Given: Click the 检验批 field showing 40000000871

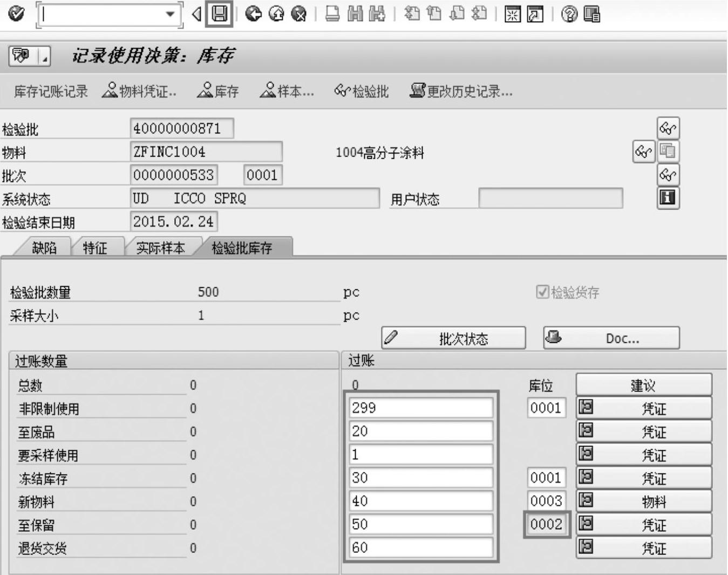Looking at the screenshot, I should click(x=182, y=128).
